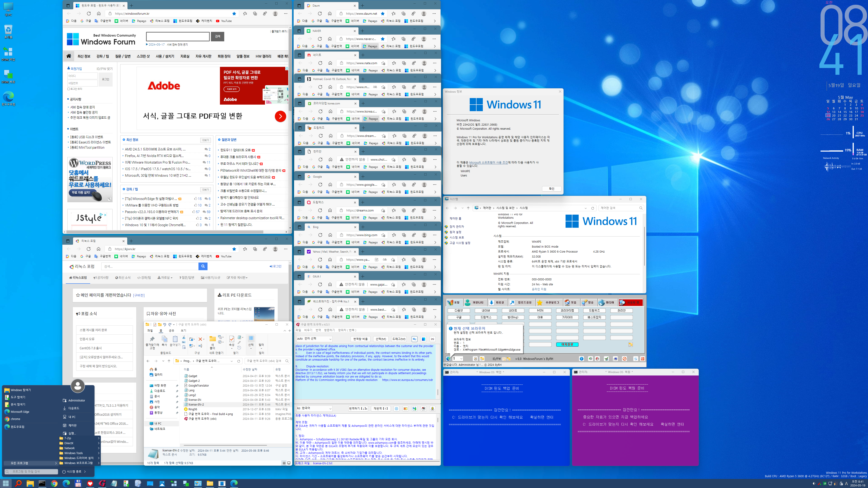The width and height of the screenshot is (868, 488).
Task: Open the Microsoft 소프트웨어 사용 조건 link
Action: coord(488,162)
